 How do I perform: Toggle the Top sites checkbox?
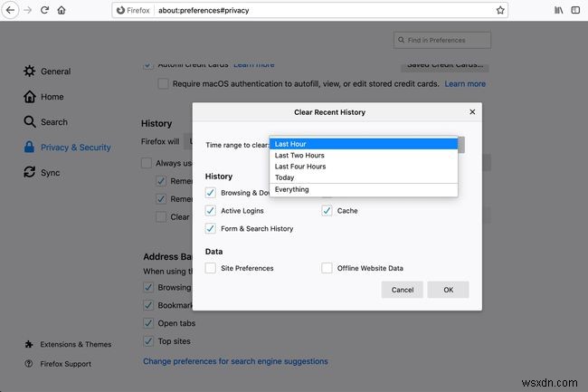(x=148, y=341)
